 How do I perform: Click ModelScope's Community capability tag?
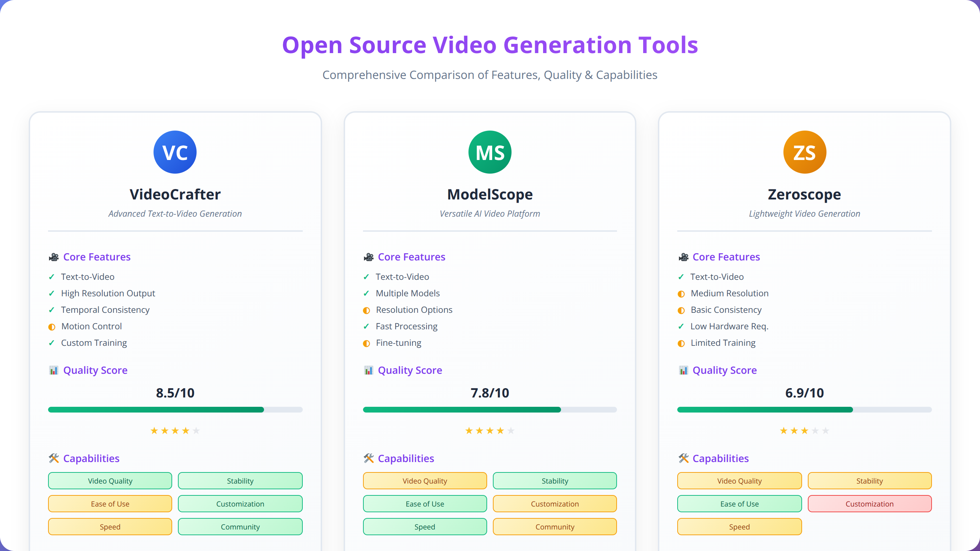click(555, 527)
